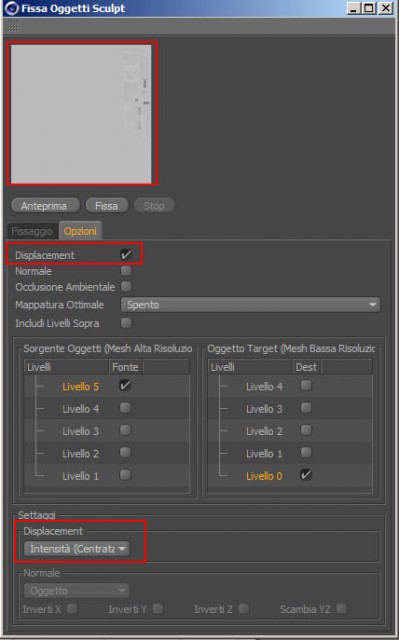Click the bake preview thumbnail image
Viewport: 399px width, 640px height.
(81, 114)
